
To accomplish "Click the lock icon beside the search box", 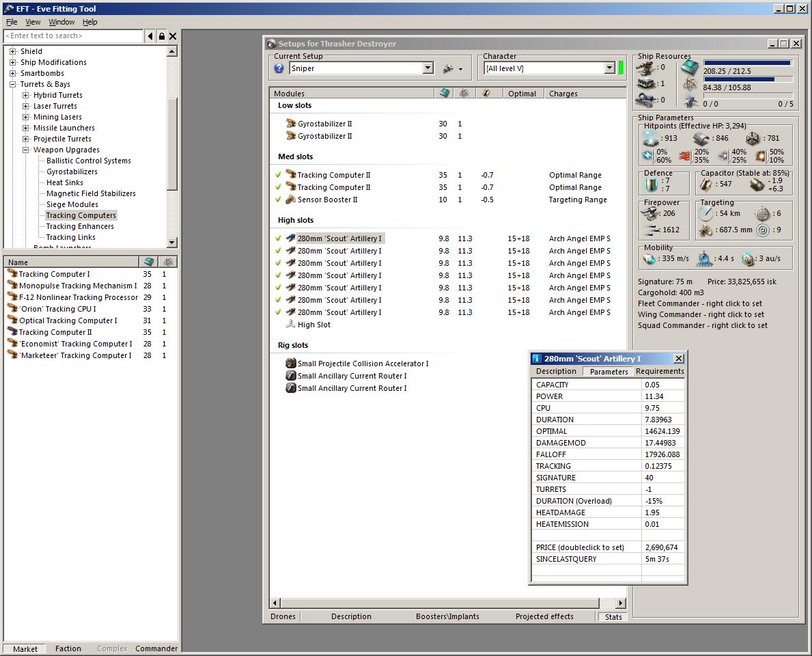I will point(162,36).
